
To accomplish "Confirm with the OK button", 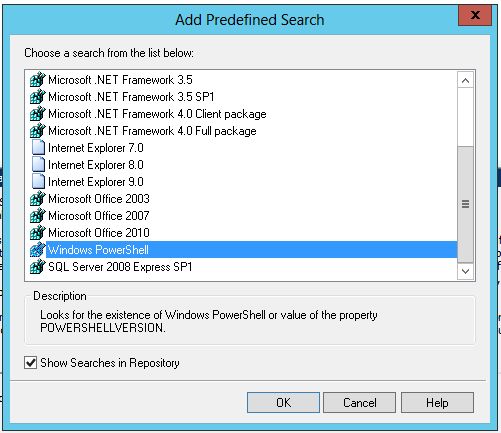I will point(283,403).
